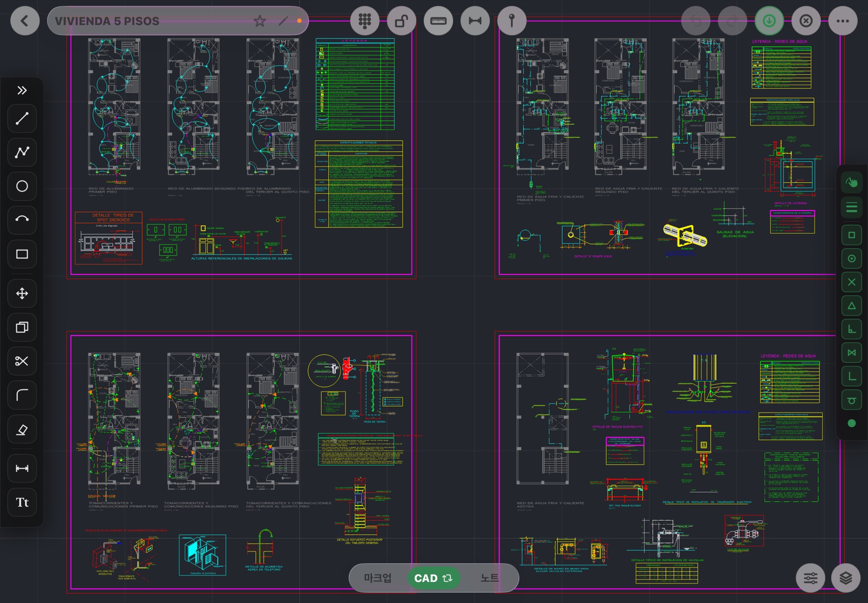The image size is (868, 603).
Task: Switch to the 노트 tab
Action: tap(489, 578)
